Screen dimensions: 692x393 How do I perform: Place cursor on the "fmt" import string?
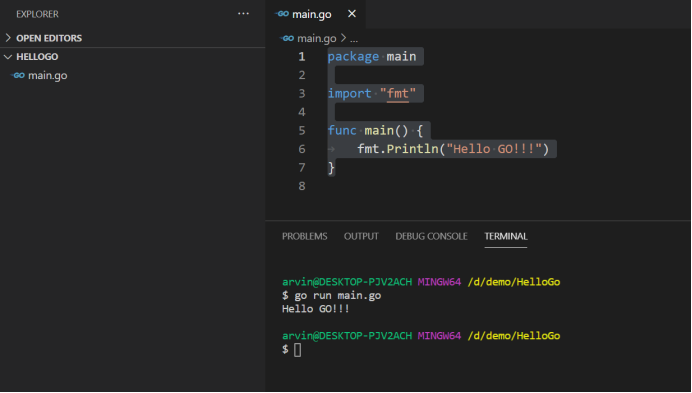pos(398,93)
